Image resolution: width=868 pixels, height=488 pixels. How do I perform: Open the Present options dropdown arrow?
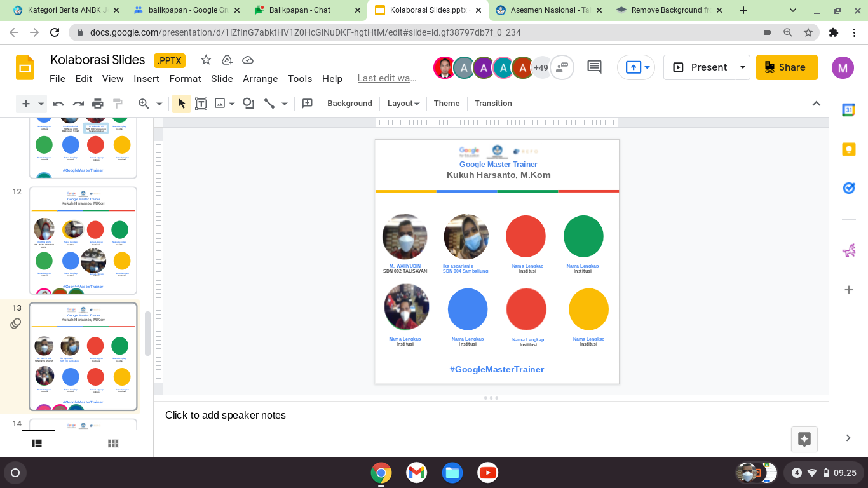click(x=743, y=67)
